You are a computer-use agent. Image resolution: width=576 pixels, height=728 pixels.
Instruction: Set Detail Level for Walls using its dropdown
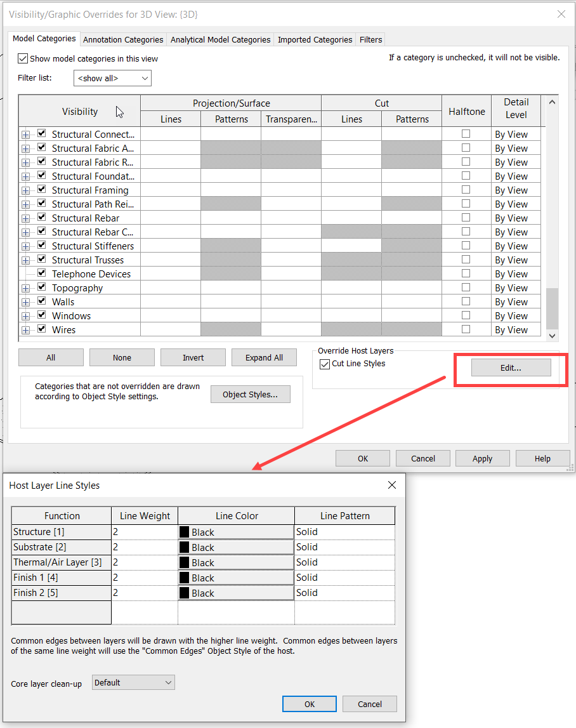click(516, 301)
